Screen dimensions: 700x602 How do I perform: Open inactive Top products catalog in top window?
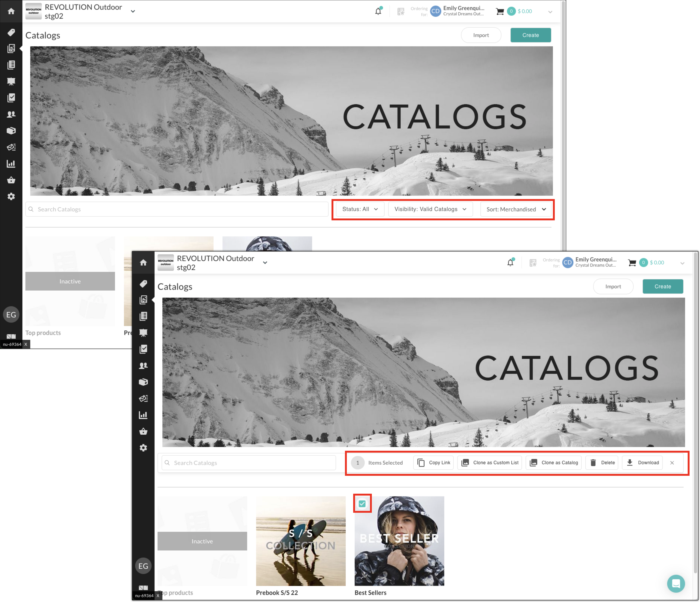point(70,281)
